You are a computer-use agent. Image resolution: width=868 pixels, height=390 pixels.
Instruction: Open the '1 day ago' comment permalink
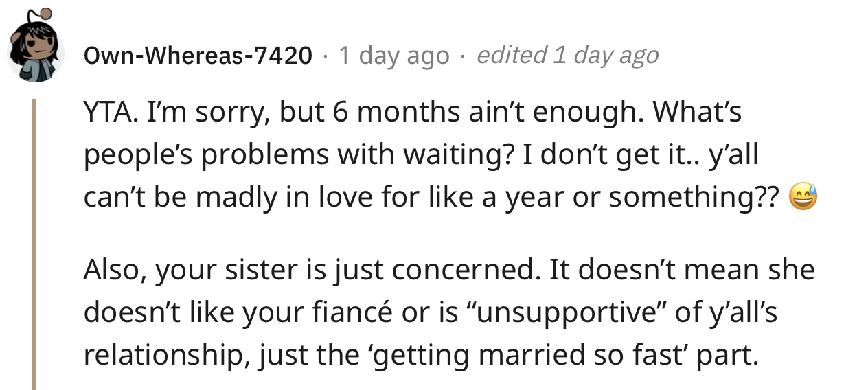(394, 56)
